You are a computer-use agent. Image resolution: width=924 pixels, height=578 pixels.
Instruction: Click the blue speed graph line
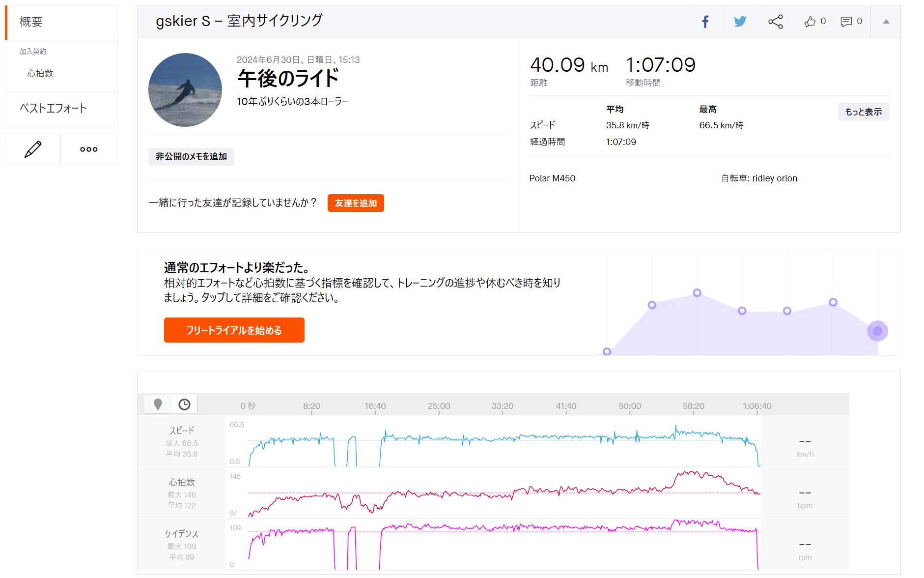491,438
